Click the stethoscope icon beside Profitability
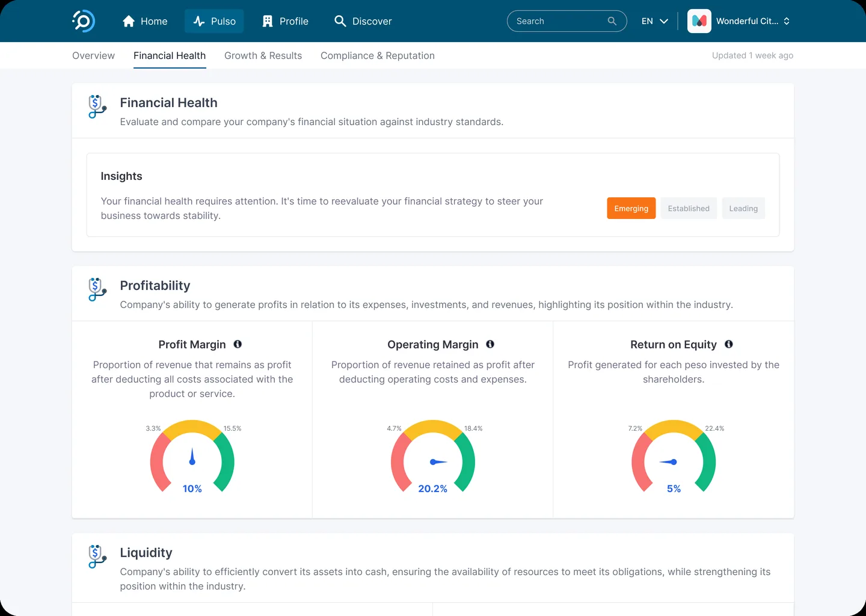Screen dimensions: 866x616 97,289
